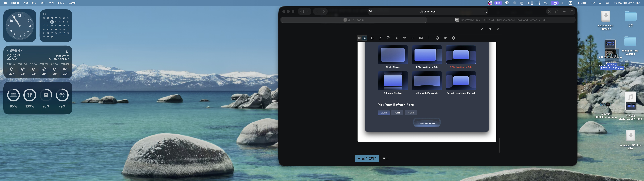644x181 pixels.
Task: Open more editor options with plus icon
Action: [x=453, y=38]
